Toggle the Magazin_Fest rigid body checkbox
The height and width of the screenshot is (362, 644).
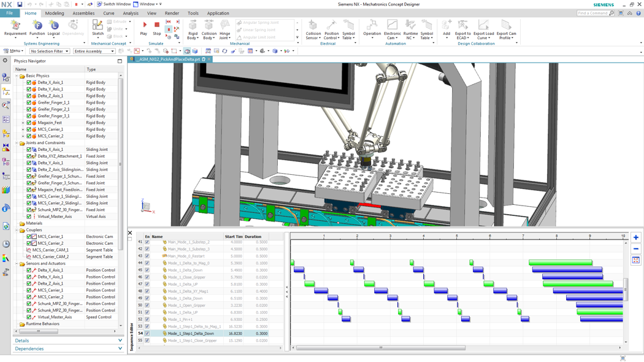29,123
